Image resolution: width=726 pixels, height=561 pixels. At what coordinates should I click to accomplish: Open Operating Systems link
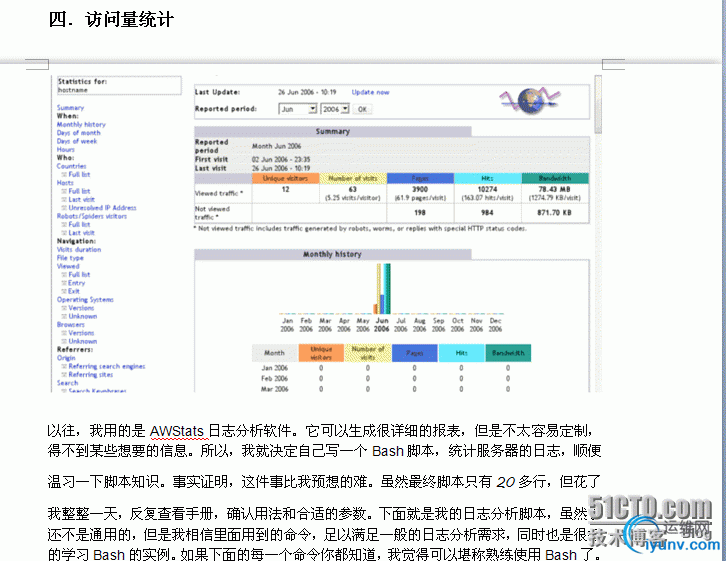(x=85, y=299)
